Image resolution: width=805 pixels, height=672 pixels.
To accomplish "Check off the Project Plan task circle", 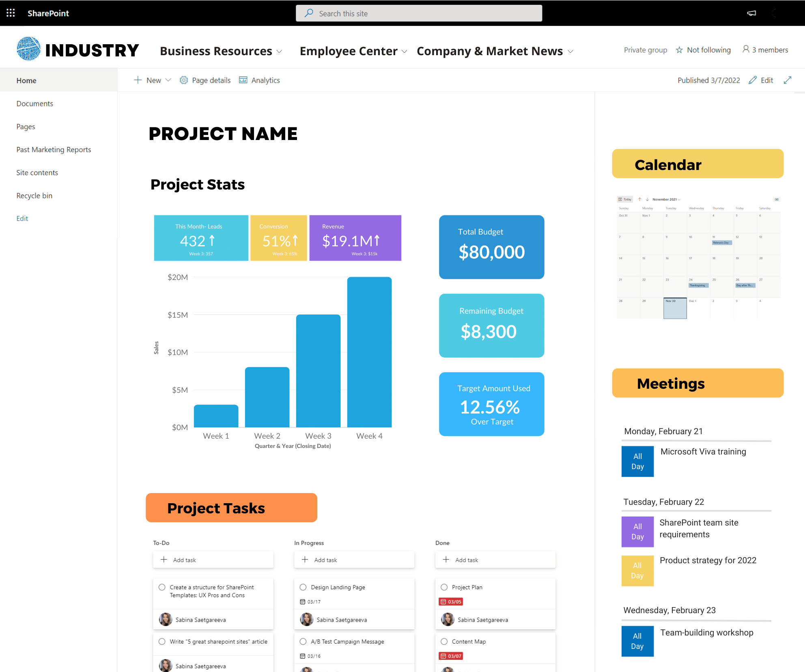I will pos(444,587).
